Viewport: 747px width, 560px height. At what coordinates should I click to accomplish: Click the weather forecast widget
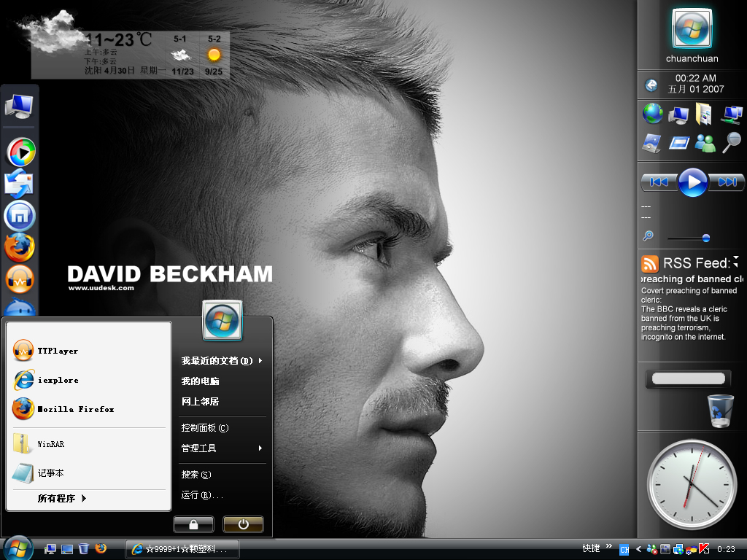click(x=131, y=55)
